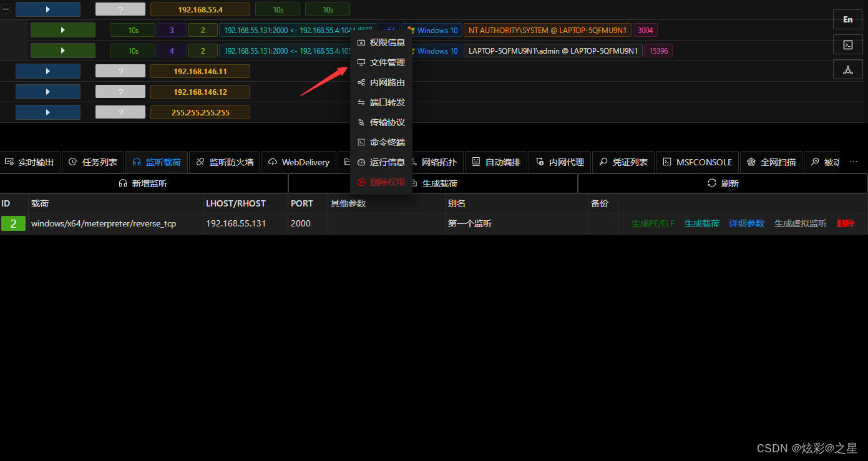Switch to the 网络拓扑 tab
Image resolution: width=868 pixels, height=461 pixels.
439,162
